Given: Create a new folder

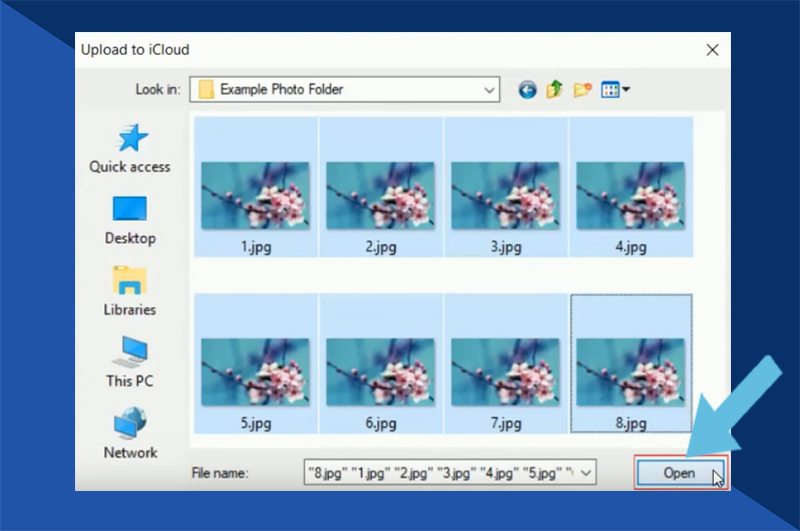Looking at the screenshot, I should point(582,90).
